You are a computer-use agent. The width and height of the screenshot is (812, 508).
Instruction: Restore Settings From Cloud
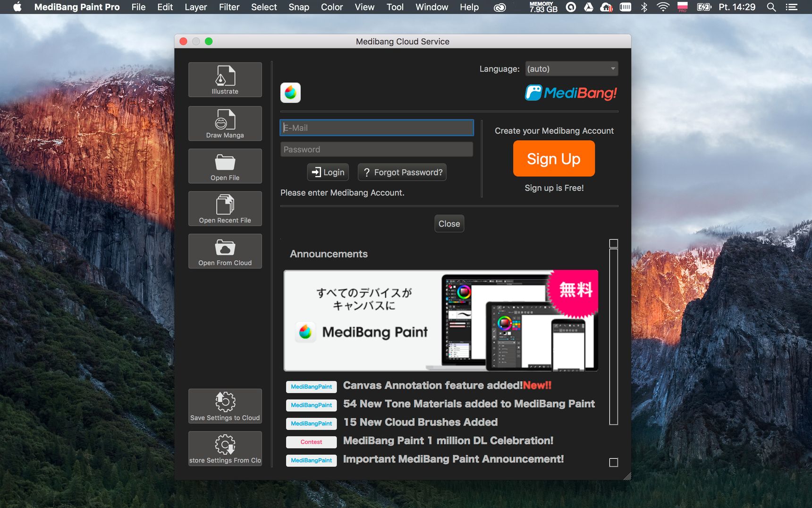tap(225, 448)
